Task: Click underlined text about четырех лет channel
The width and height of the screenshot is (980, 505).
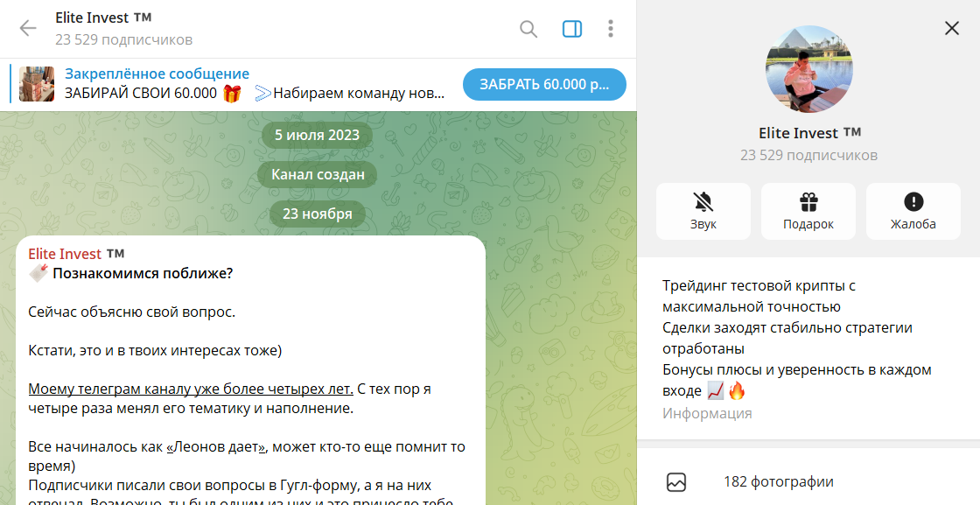Action: point(191,389)
